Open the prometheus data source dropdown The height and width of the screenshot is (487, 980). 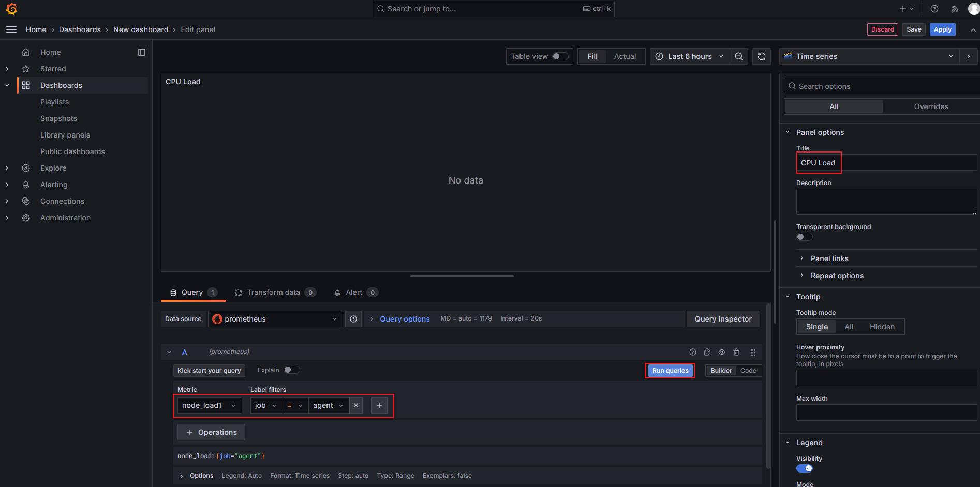click(x=275, y=319)
